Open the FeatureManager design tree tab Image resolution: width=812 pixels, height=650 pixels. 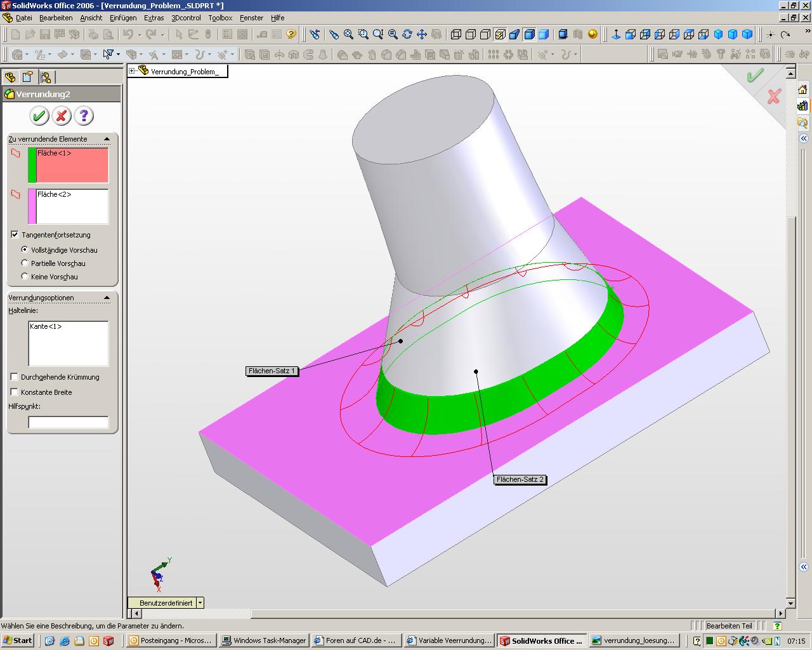(x=10, y=77)
